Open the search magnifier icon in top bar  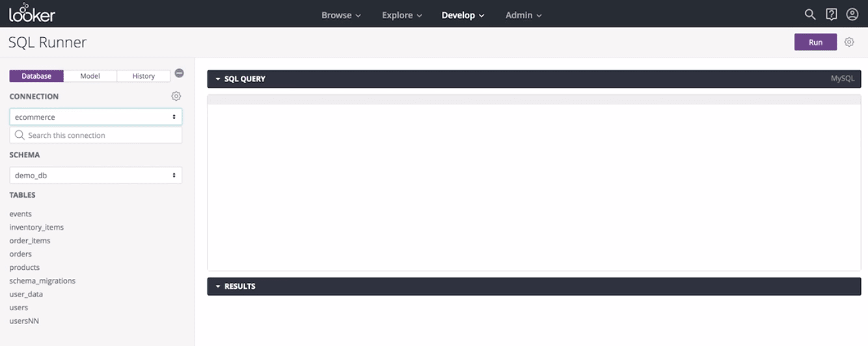pyautogui.click(x=810, y=14)
